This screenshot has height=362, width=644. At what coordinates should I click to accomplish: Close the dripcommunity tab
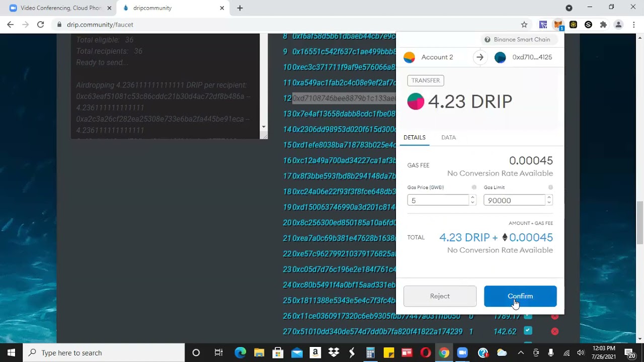222,8
